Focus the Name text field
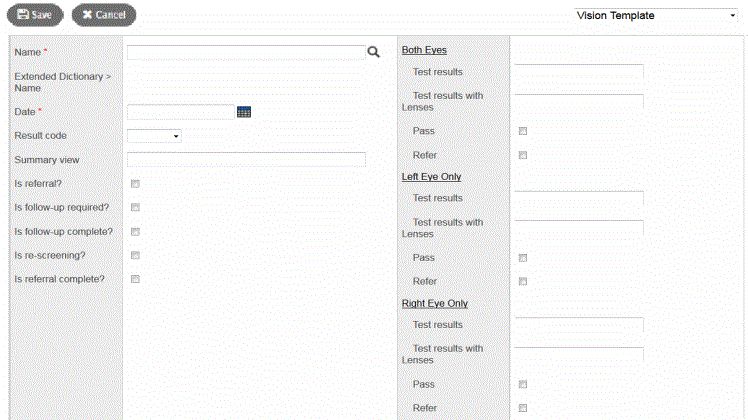 pos(246,52)
